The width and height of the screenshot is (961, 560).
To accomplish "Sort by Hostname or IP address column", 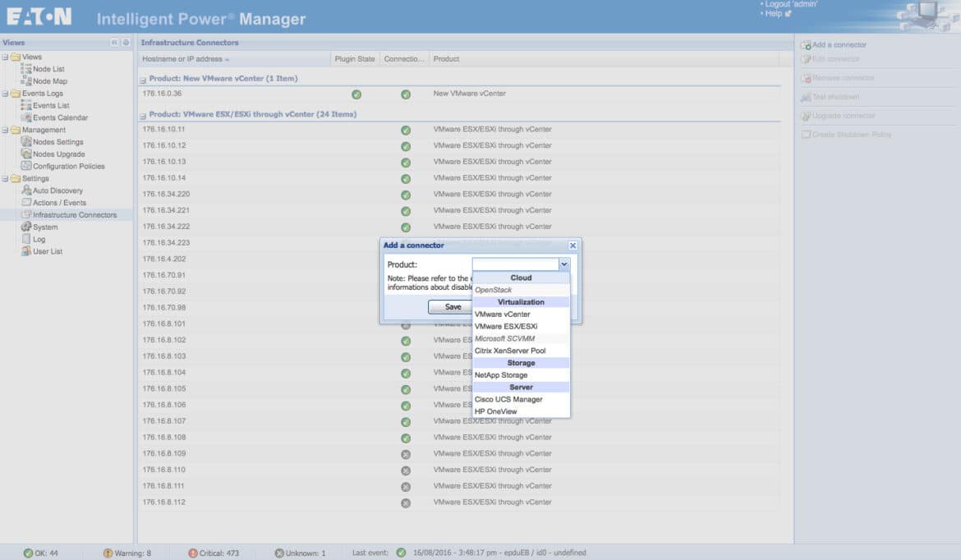I will (x=234, y=59).
